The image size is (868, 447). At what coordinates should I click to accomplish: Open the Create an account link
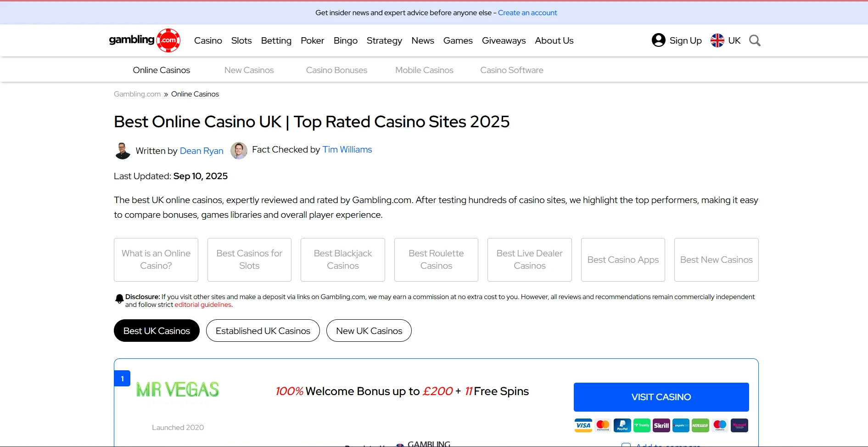pyautogui.click(x=527, y=13)
